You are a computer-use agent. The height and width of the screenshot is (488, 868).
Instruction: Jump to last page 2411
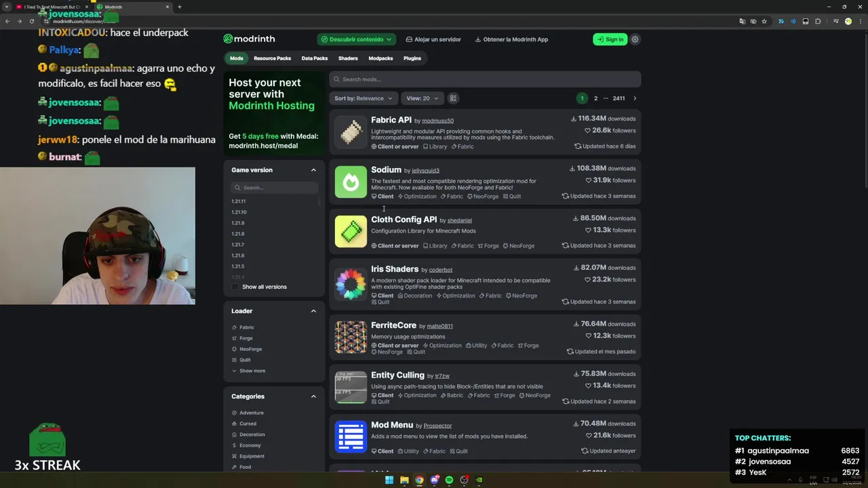[618, 98]
